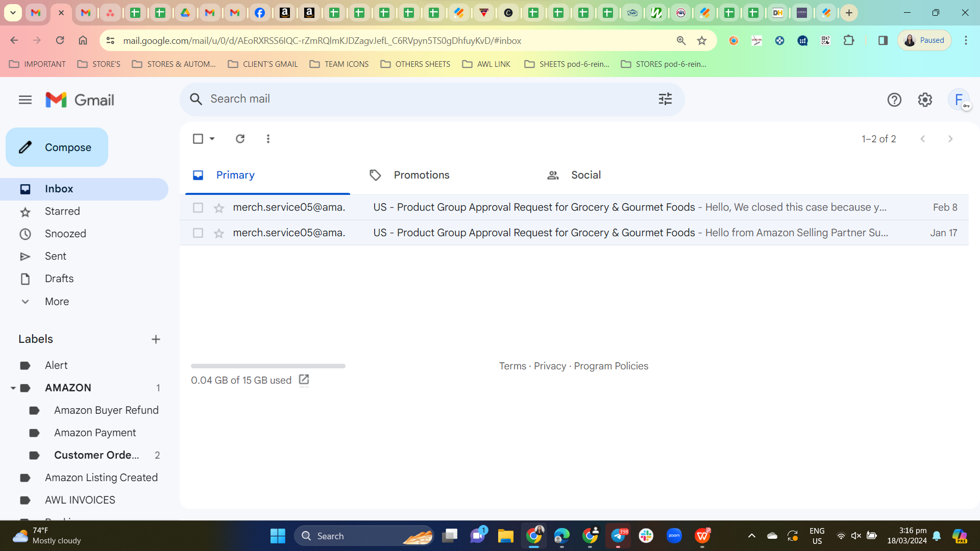Open the browser Extensions puzzle icon
The height and width of the screenshot is (551, 980).
click(x=849, y=40)
